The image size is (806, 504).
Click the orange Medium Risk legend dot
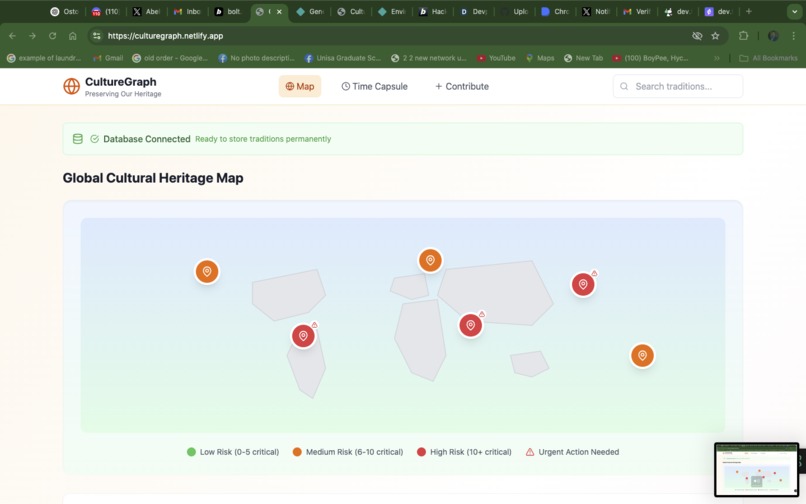(297, 452)
